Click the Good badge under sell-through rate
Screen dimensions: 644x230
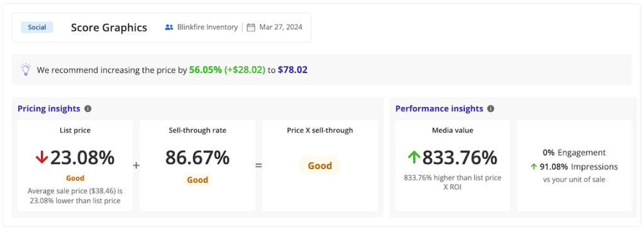(x=197, y=180)
